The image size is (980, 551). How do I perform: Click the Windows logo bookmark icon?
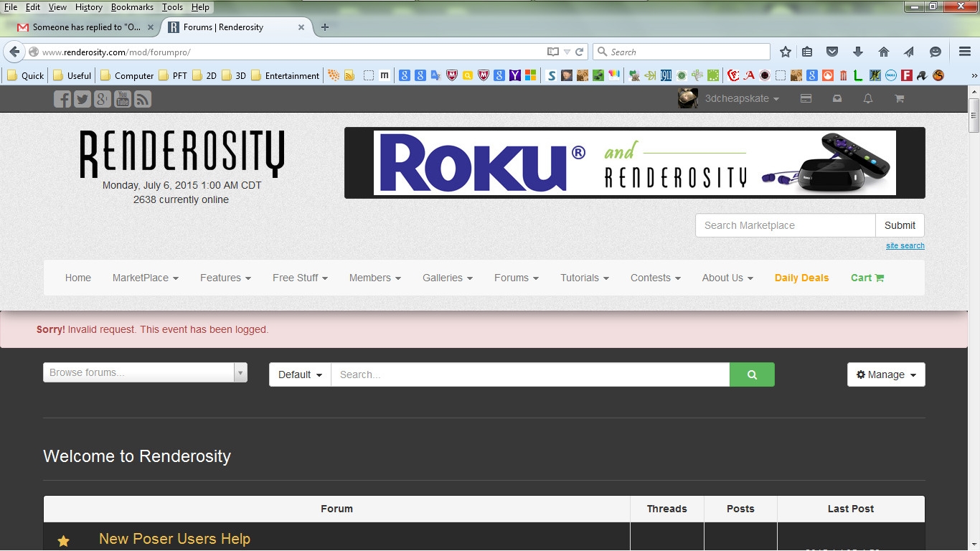point(531,75)
